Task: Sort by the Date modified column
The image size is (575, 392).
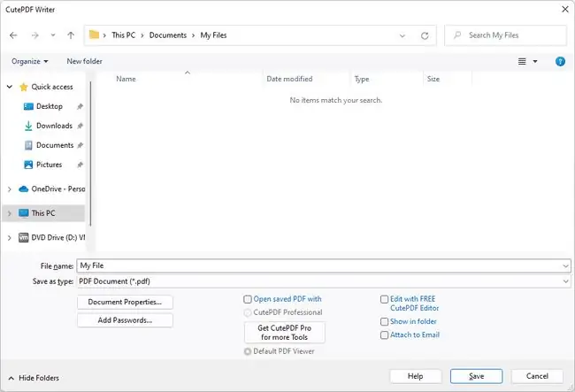Action: point(289,79)
